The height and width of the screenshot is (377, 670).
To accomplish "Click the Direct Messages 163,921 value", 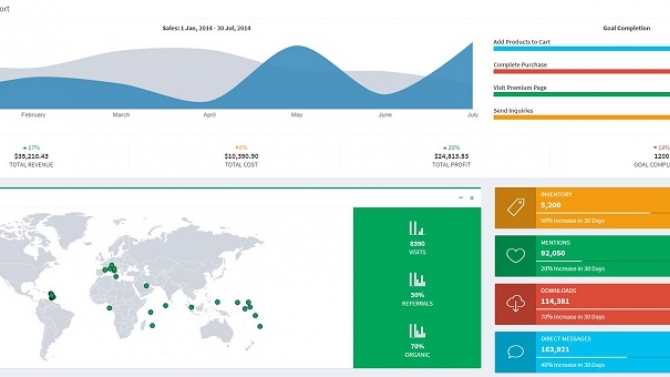I will [555, 349].
